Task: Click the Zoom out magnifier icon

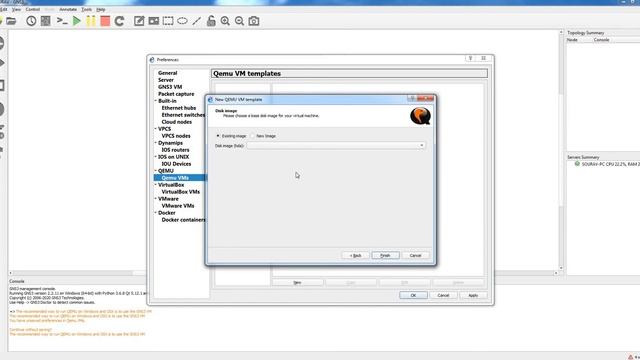Action: (x=239, y=21)
